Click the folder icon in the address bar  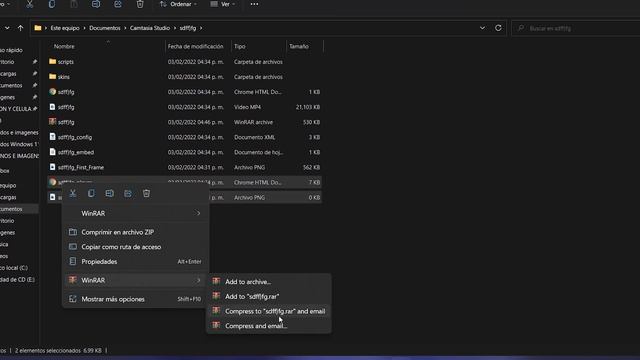pyautogui.click(x=38, y=28)
